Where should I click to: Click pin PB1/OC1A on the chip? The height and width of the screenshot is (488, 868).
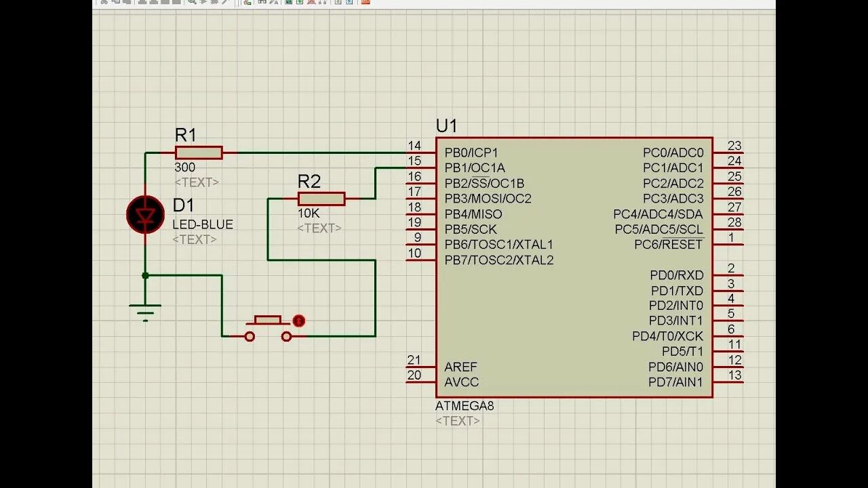click(475, 168)
